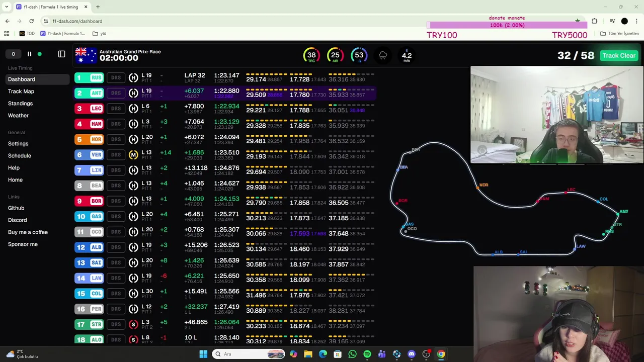The width and height of the screenshot is (644, 362).
Task: Open browser extensions puzzle icon
Action: [595, 21]
